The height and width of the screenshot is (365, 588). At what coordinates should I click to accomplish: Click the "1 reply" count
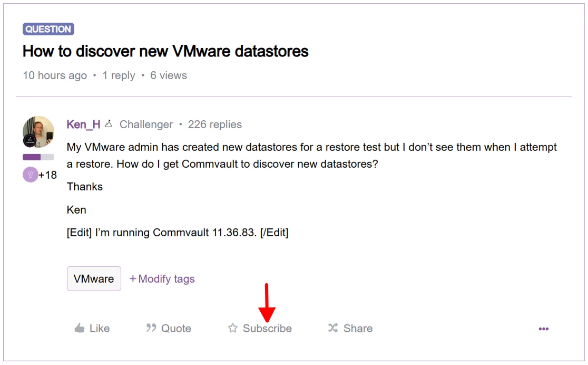[119, 75]
